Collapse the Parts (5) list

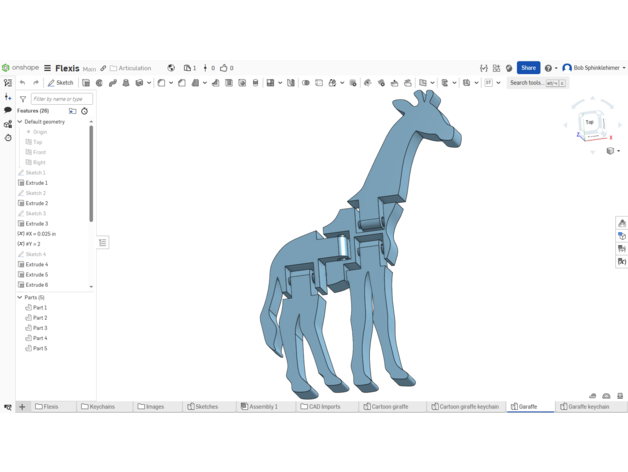point(19,297)
